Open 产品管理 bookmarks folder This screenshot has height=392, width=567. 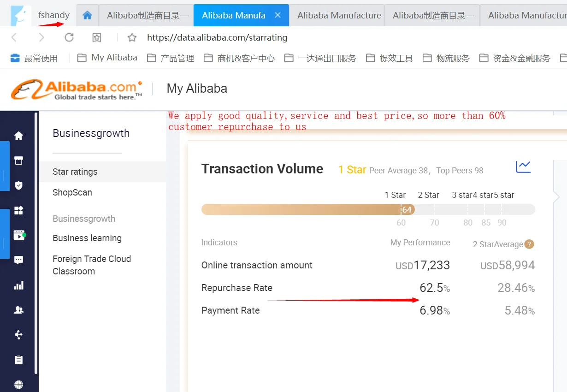coord(170,58)
